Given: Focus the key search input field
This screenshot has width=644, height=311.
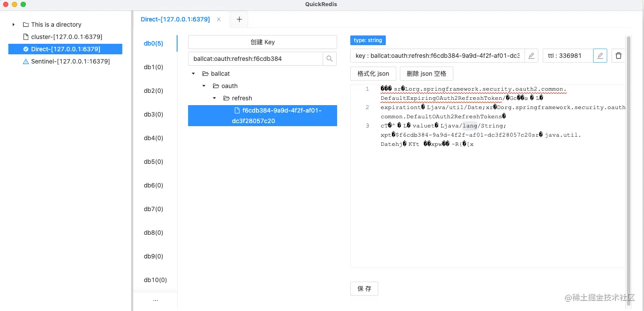Looking at the screenshot, I should pos(256,59).
